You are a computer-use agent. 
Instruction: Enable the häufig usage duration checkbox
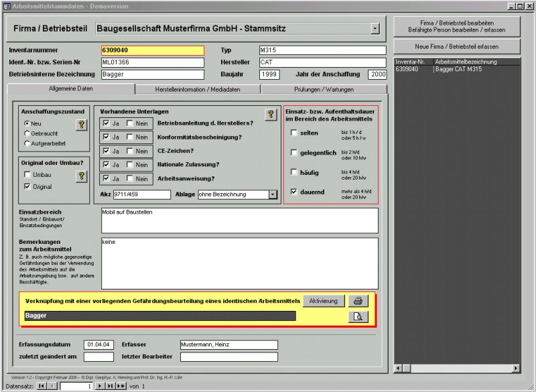[x=294, y=172]
